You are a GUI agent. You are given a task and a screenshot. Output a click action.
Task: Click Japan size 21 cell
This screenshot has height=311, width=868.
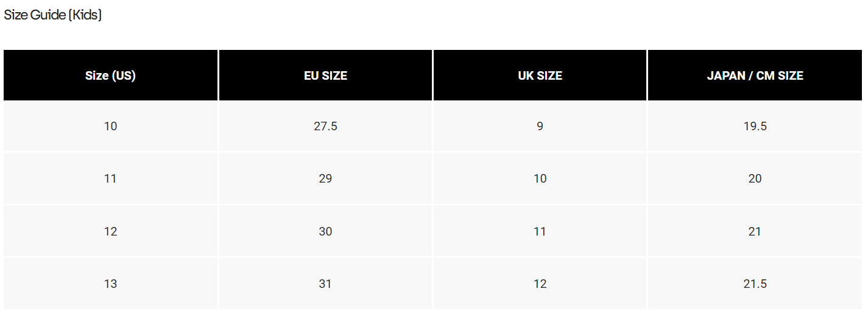click(x=755, y=231)
